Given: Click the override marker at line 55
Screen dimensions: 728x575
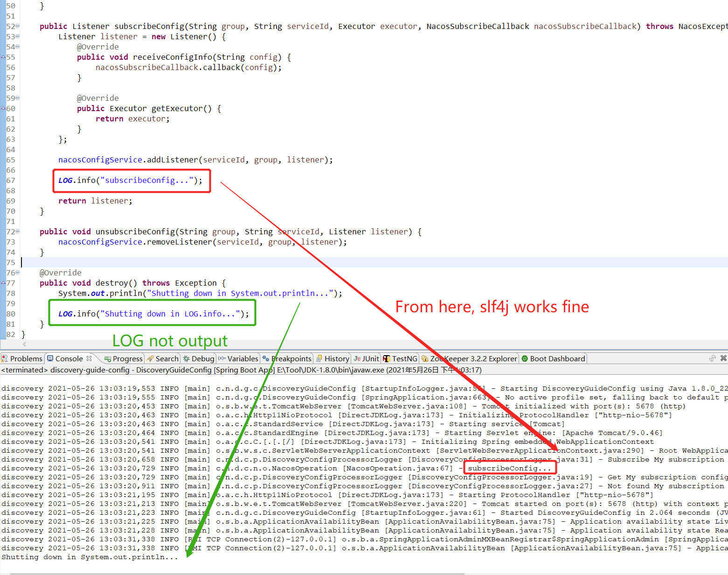Looking at the screenshot, I should [3, 57].
